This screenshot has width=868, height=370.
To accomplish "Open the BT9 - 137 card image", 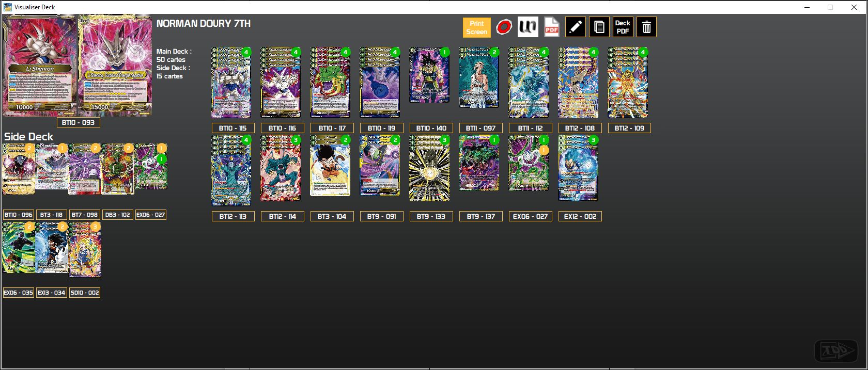I will [479, 163].
